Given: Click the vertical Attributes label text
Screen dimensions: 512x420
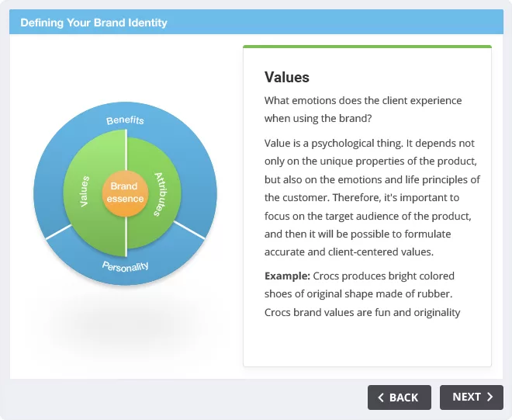Looking at the screenshot, I should click(x=161, y=194).
